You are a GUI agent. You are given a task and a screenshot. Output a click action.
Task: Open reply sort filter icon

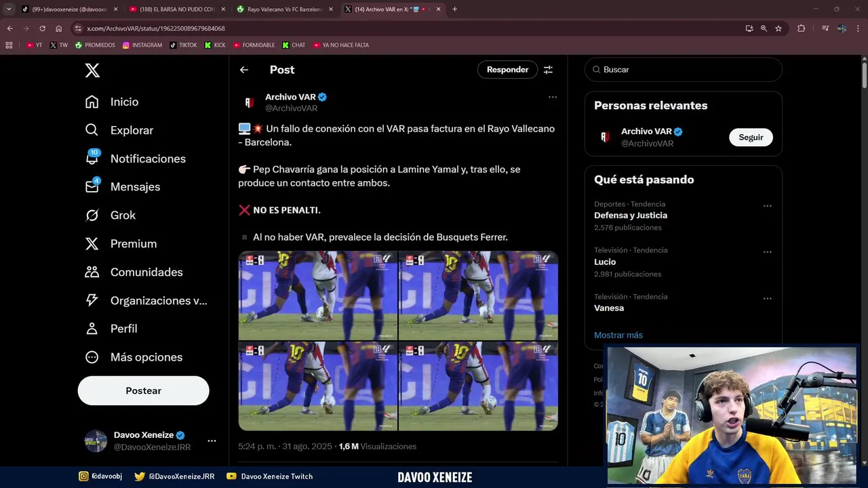[x=548, y=70]
